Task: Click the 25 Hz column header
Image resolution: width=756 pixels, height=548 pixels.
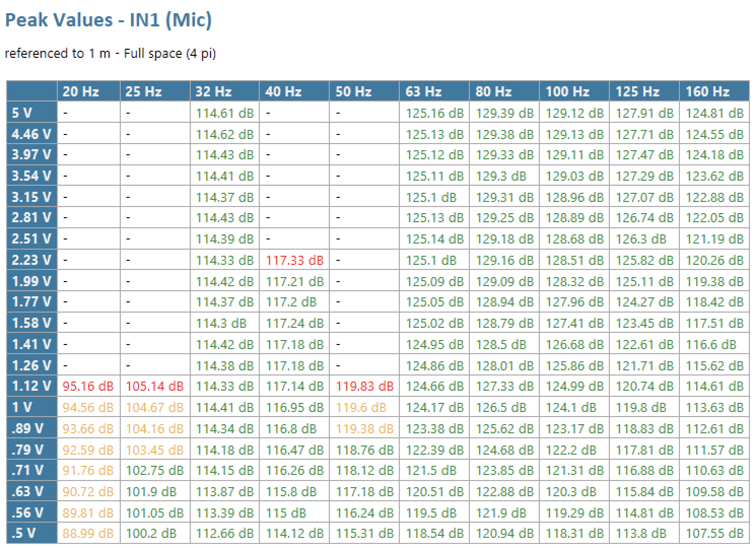Action: click(x=155, y=91)
